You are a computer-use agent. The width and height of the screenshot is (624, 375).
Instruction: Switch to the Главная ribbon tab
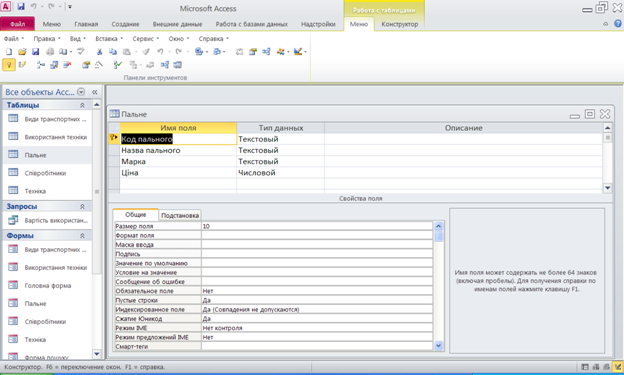pos(86,24)
